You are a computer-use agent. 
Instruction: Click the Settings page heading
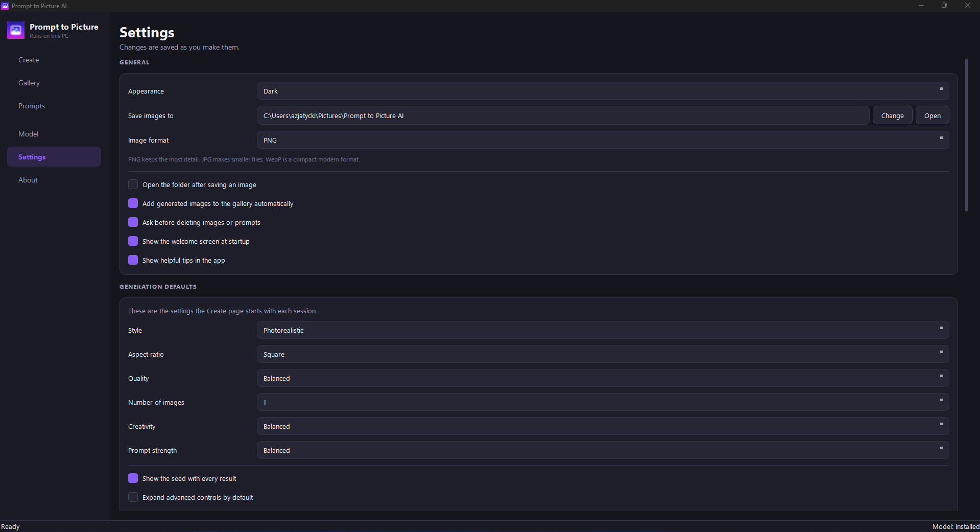pyautogui.click(x=147, y=33)
